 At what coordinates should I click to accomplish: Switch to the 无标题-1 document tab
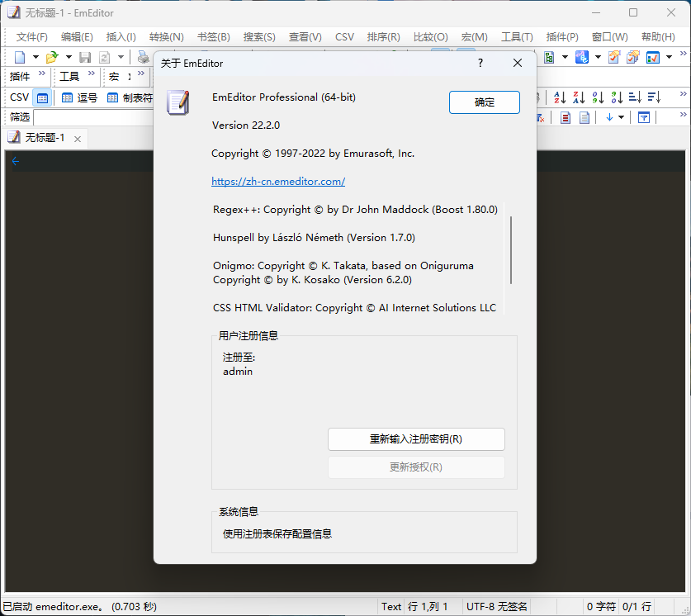45,138
